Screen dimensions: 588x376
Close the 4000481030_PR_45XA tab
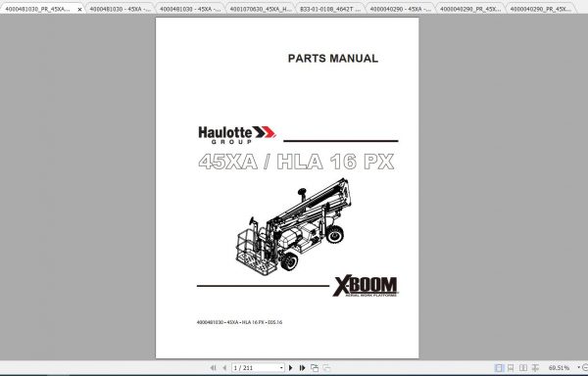point(79,9)
